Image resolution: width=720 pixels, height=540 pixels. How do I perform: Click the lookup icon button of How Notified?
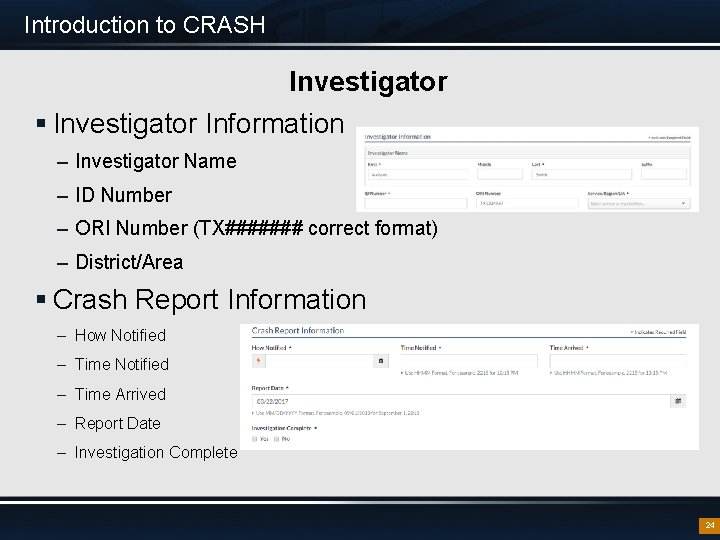381,361
